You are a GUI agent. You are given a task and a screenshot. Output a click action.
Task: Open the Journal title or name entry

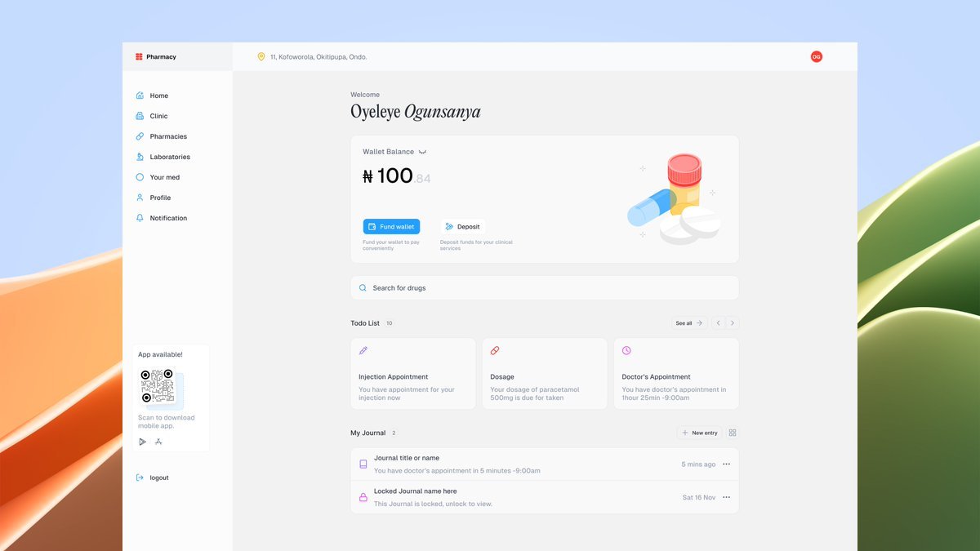click(x=545, y=464)
